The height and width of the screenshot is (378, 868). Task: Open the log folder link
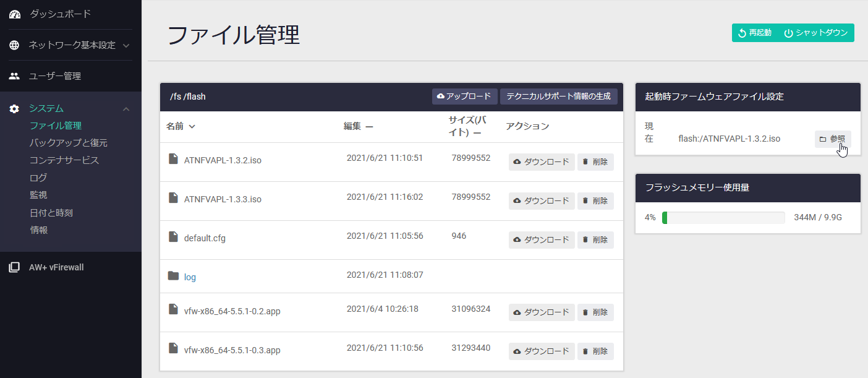190,277
